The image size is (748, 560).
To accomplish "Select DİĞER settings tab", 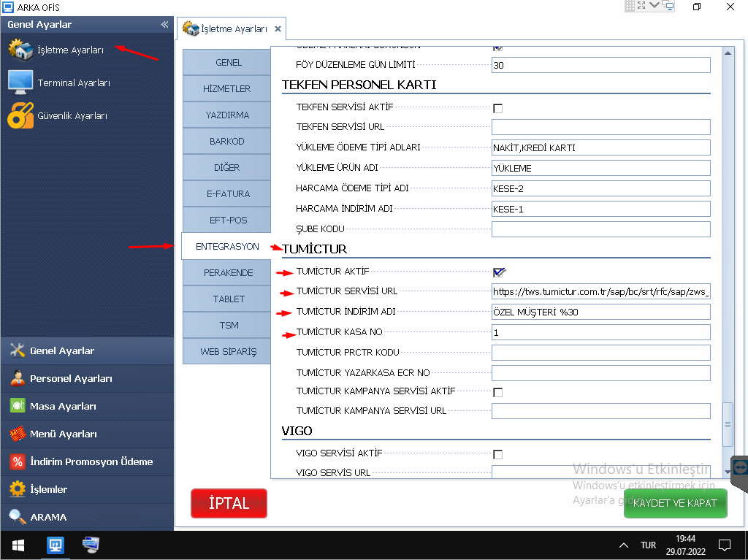I will (227, 167).
